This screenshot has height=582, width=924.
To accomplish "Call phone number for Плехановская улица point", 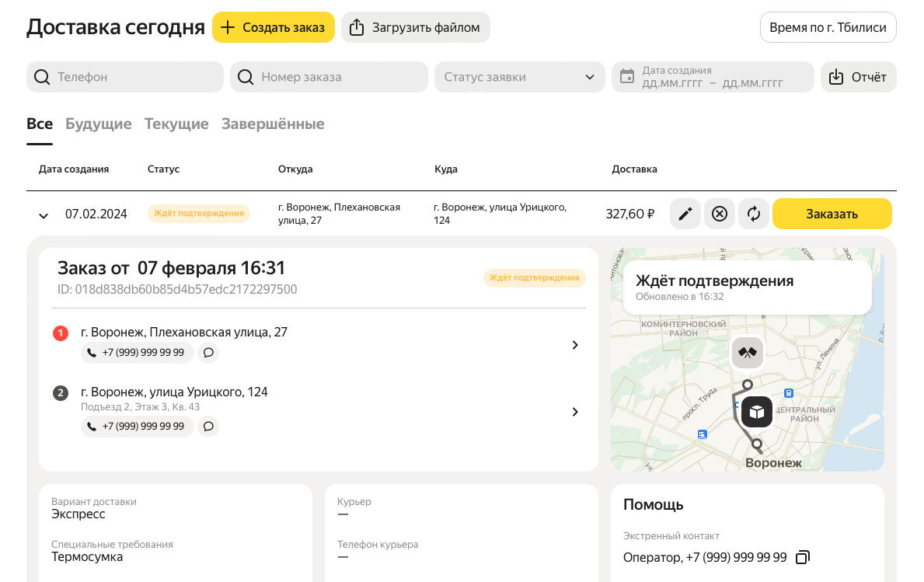I will pos(137,353).
